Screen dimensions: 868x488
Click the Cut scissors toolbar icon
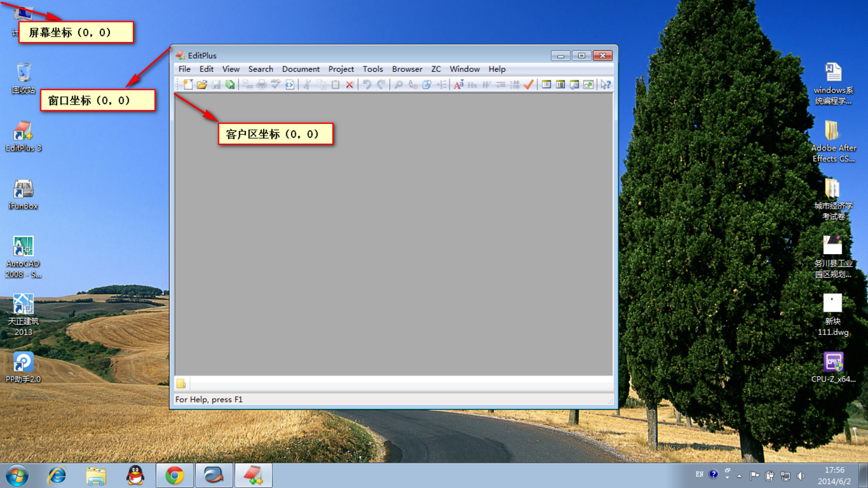307,85
